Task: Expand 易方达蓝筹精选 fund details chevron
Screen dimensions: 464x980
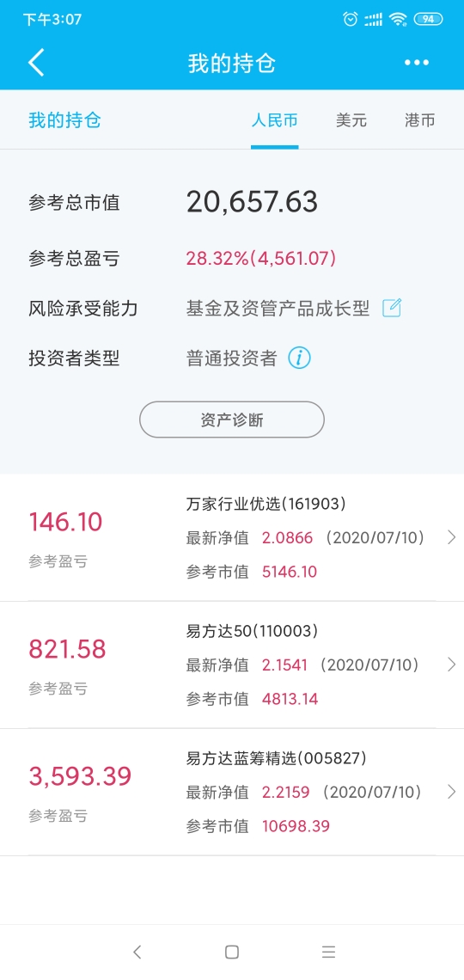Action: point(451,792)
